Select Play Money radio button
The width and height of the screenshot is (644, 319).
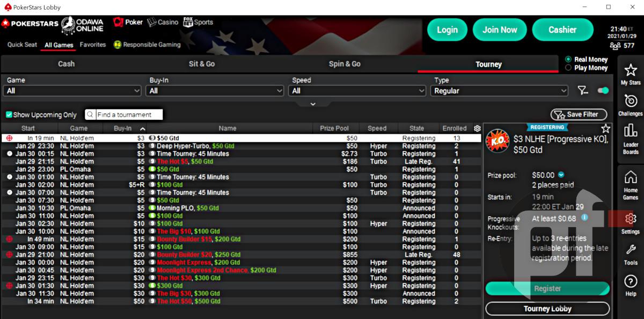[568, 68]
